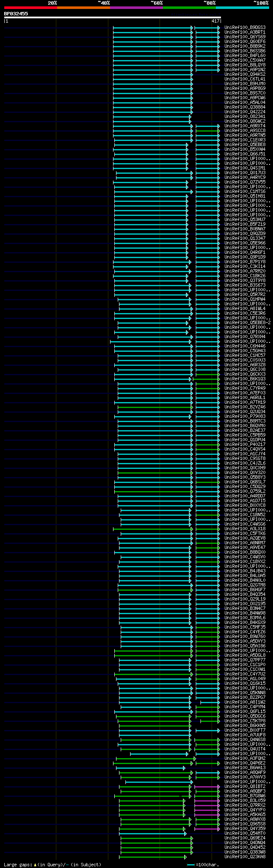
Task: Open the UniRef100_C3KI14 hit label
Action: (245, 266)
